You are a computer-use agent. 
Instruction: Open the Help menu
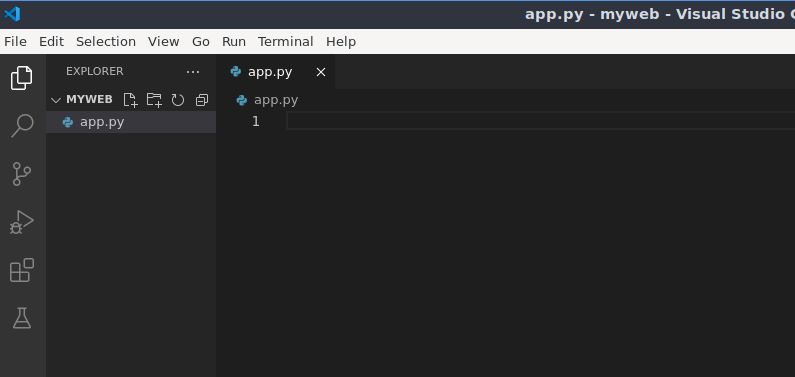pos(341,42)
